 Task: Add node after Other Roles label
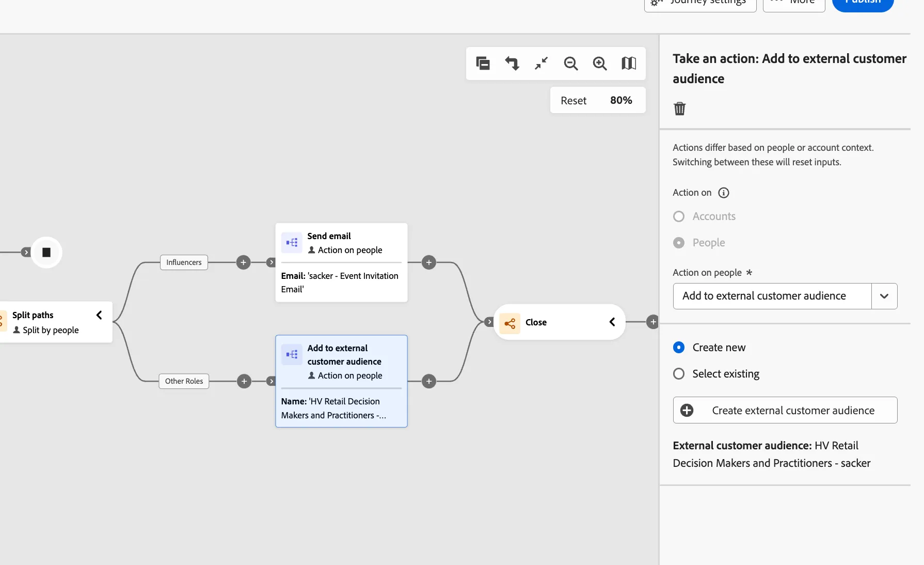(244, 381)
